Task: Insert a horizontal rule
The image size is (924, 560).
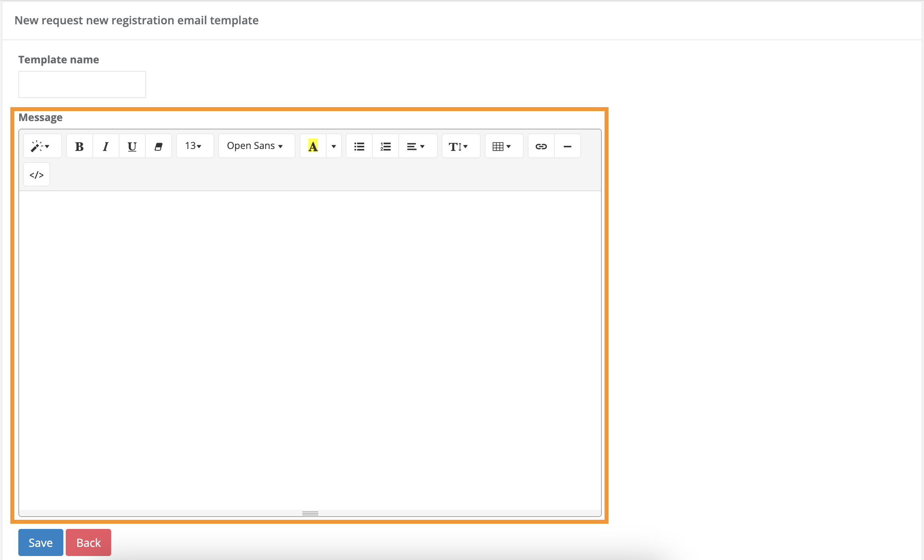Action: click(x=567, y=146)
